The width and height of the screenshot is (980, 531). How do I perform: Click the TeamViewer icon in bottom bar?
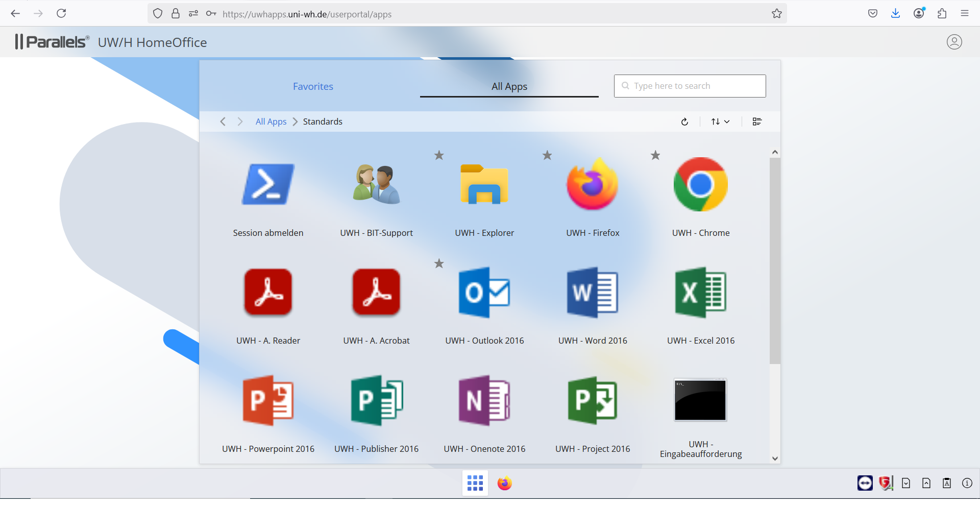click(x=865, y=483)
